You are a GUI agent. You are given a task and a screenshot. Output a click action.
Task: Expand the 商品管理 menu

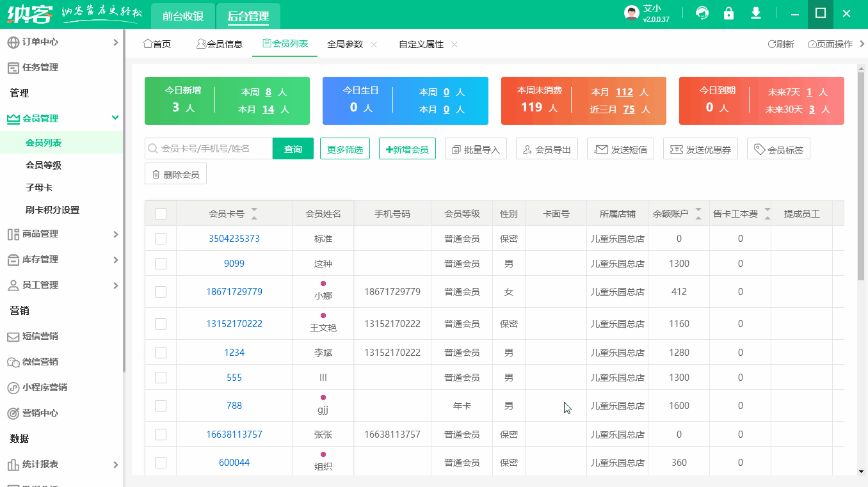tap(40, 234)
